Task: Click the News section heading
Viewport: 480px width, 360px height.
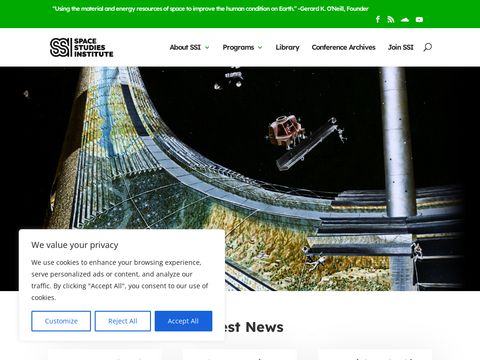Action: pyautogui.click(x=254, y=327)
